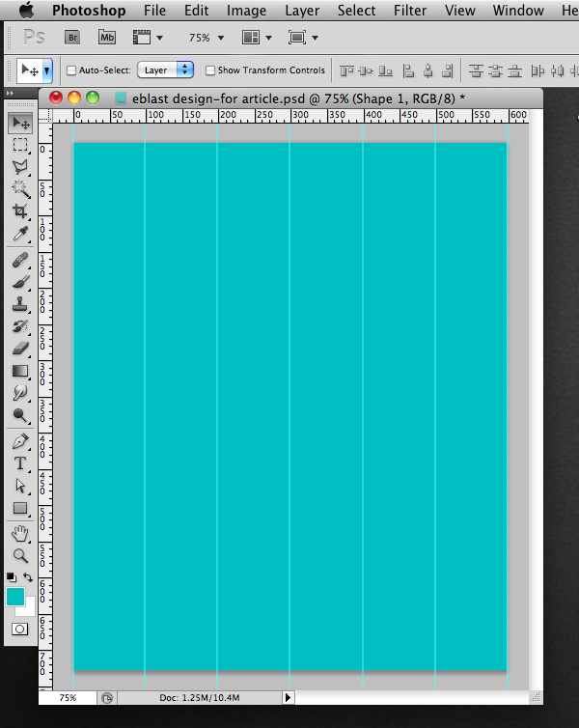The image size is (579, 728).
Task: Choose the Pen tool
Action: tap(19, 441)
